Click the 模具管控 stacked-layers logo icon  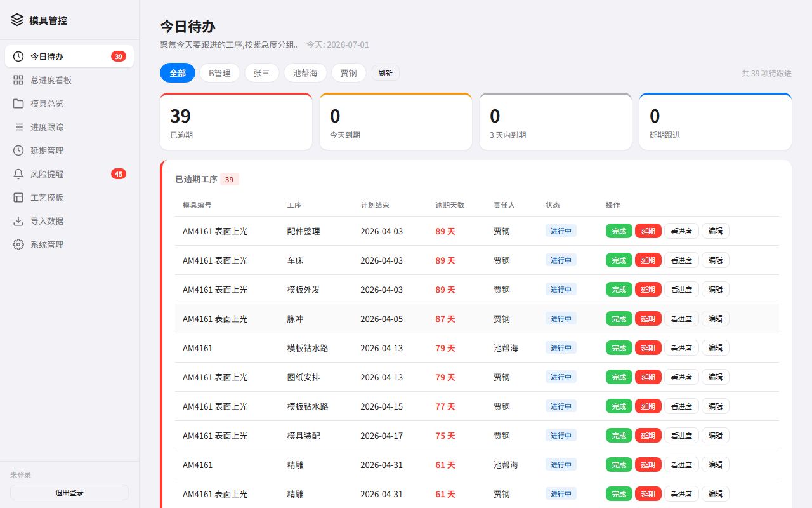[x=17, y=20]
